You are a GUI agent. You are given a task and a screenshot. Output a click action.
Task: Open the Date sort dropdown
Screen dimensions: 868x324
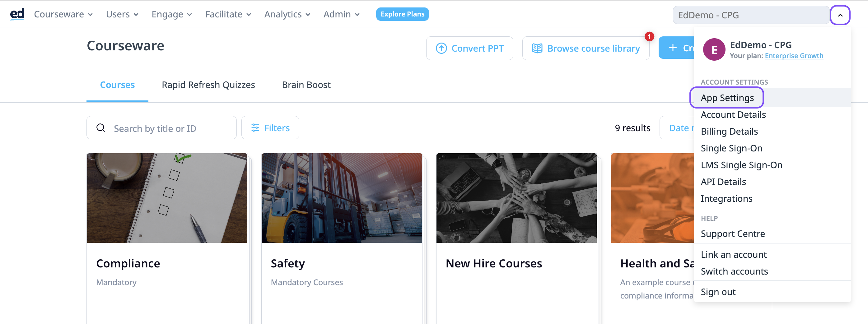[677, 128]
